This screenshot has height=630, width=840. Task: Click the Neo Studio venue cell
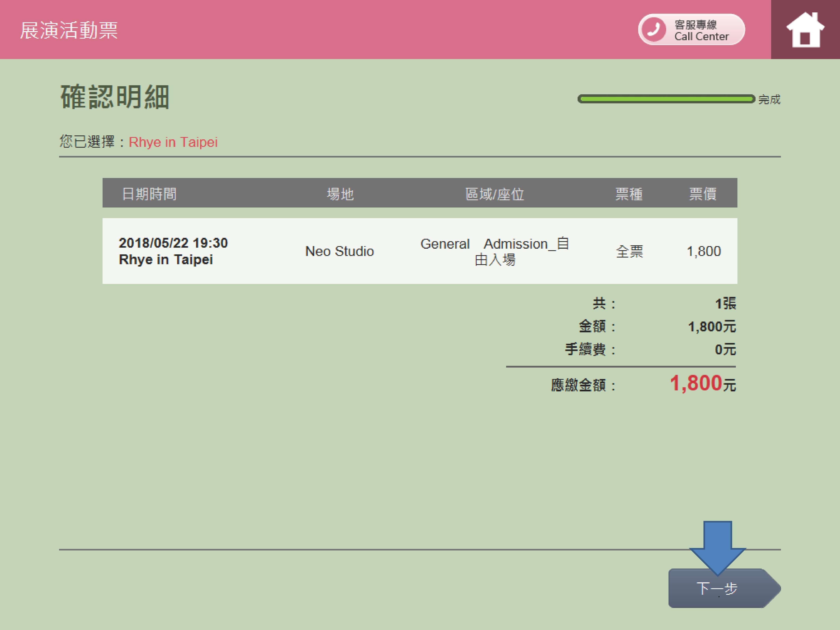[340, 251]
